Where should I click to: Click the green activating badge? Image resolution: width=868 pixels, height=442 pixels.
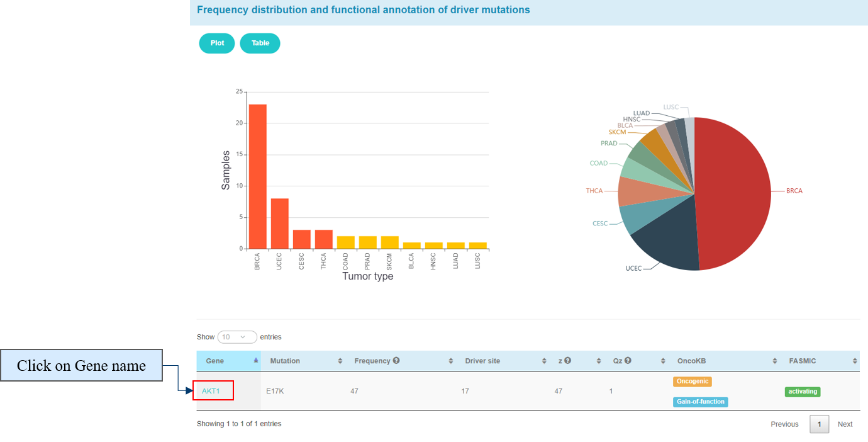point(803,392)
